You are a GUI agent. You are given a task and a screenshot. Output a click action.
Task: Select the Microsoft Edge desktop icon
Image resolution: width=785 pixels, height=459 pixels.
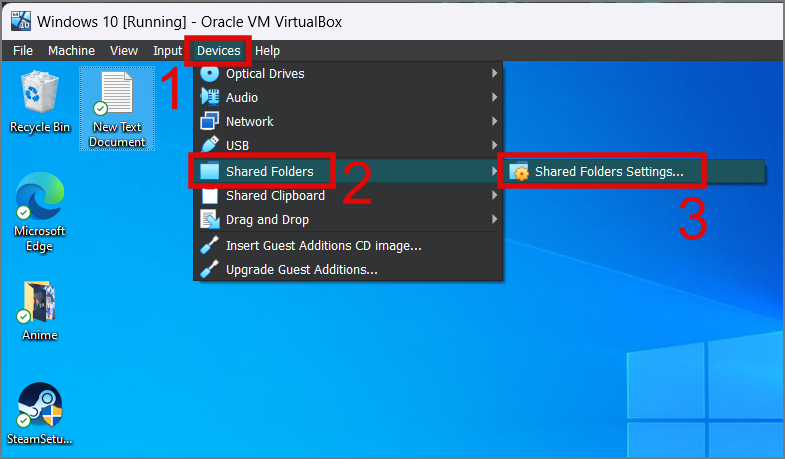click(40, 212)
